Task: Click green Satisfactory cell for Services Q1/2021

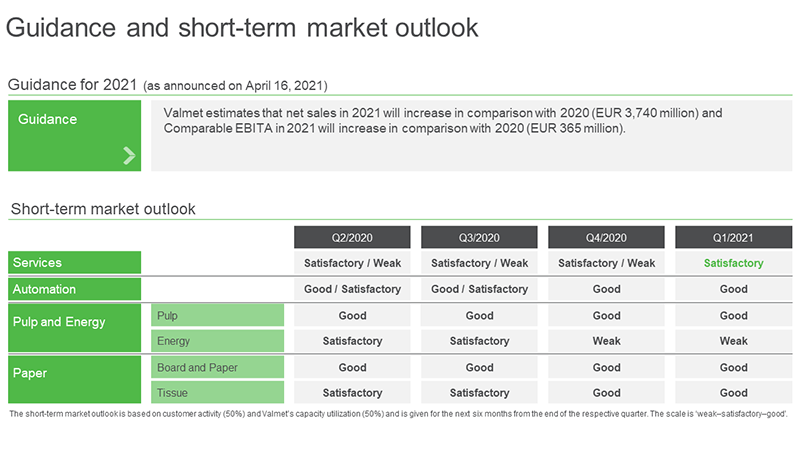Action: (x=733, y=263)
